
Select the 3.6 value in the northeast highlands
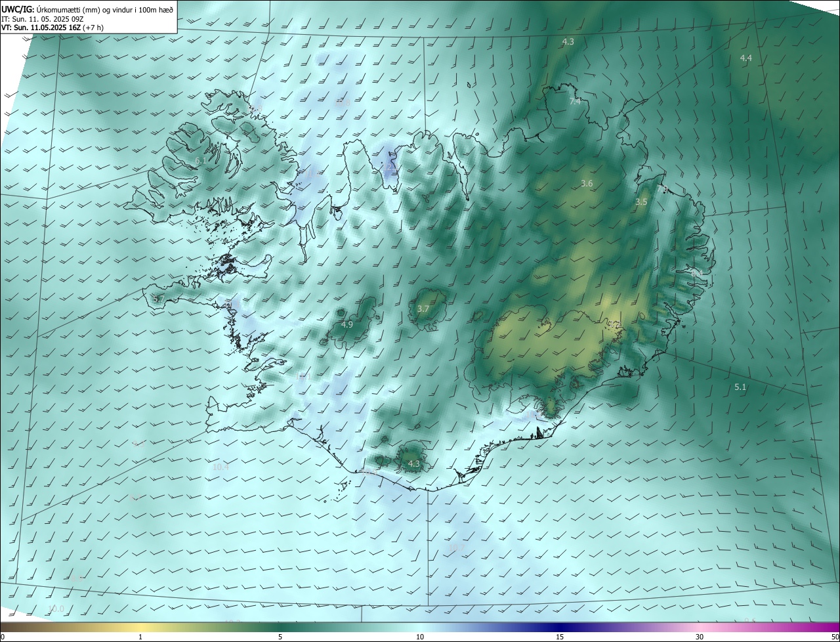pyautogui.click(x=587, y=184)
